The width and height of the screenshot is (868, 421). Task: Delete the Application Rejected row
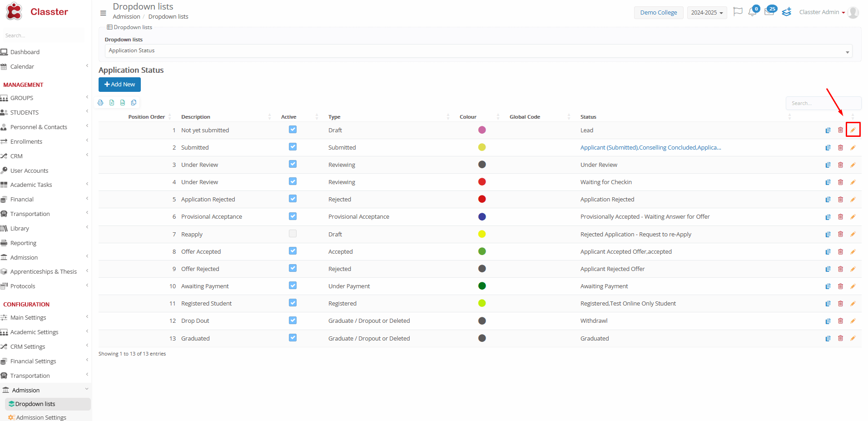(840, 200)
